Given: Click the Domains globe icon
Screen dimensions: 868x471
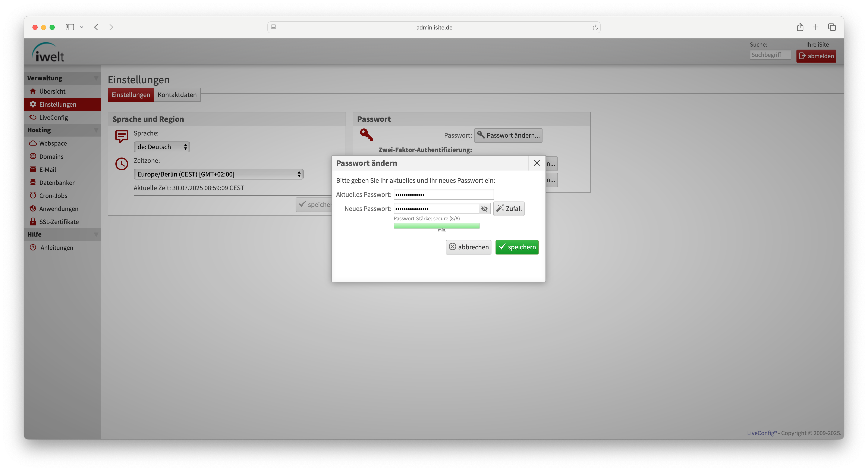Looking at the screenshot, I should point(33,156).
